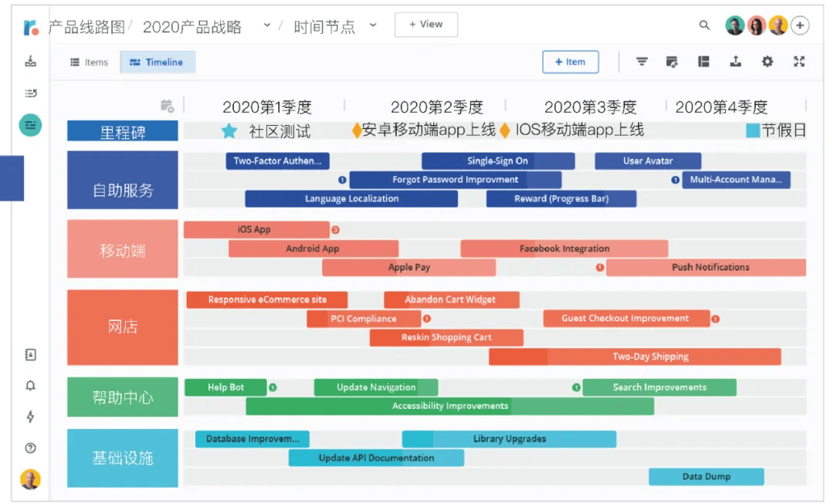Select the 基础设施 row header
Viewport: 834px width, 504px height.
point(122,458)
